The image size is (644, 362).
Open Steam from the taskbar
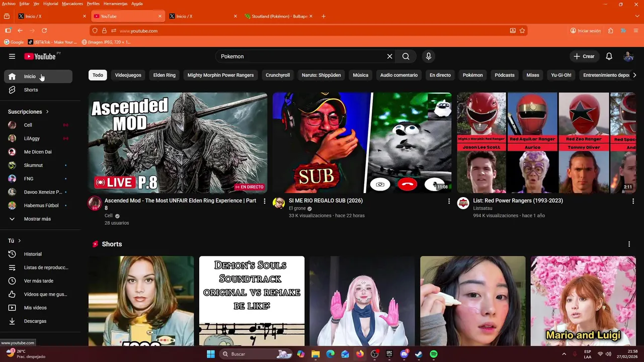(x=419, y=354)
